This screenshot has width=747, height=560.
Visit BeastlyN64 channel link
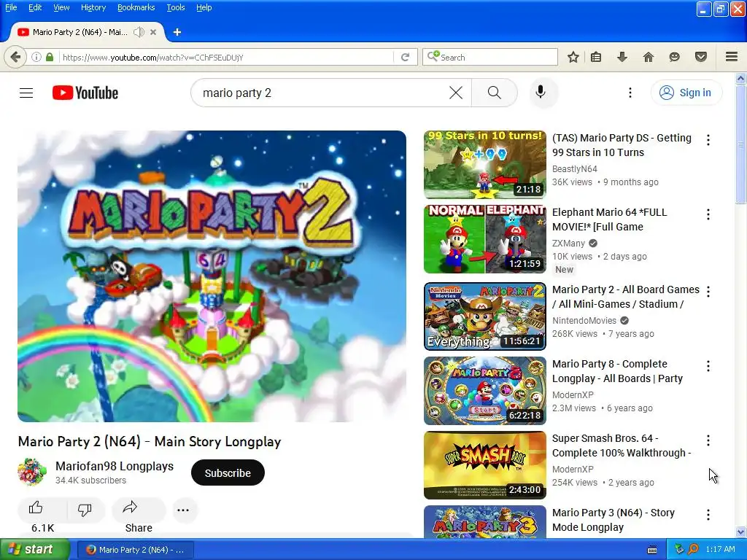575,168
